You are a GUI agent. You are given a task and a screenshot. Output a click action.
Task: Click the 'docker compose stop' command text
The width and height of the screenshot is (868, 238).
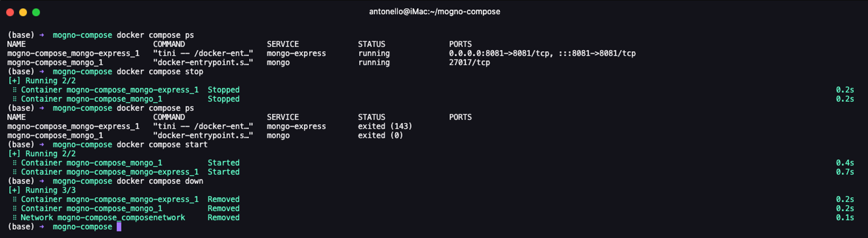(x=160, y=71)
